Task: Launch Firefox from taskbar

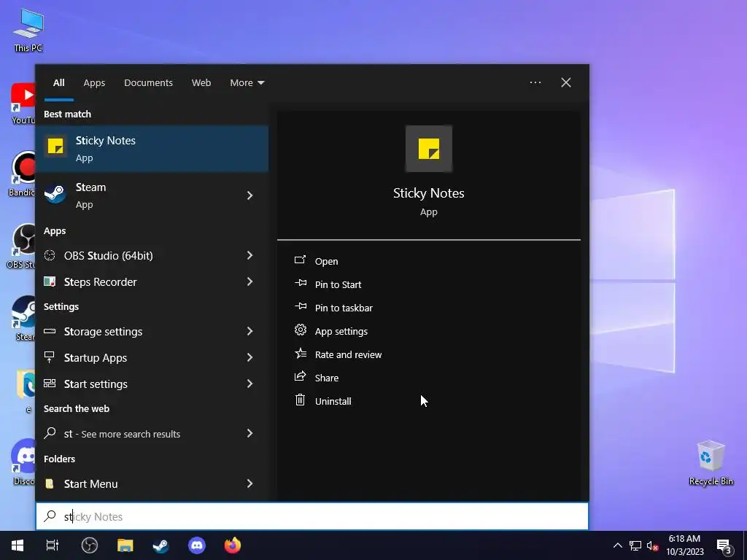Action: point(233,545)
